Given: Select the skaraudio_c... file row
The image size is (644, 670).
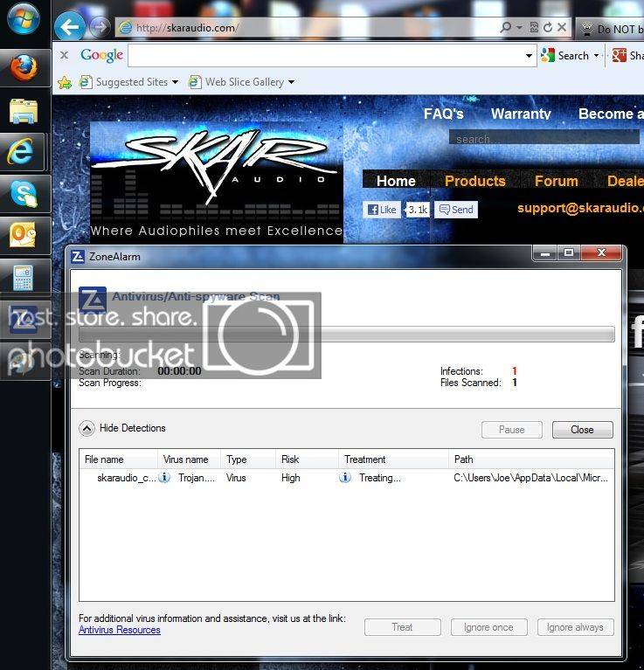Looking at the screenshot, I should coord(347,478).
